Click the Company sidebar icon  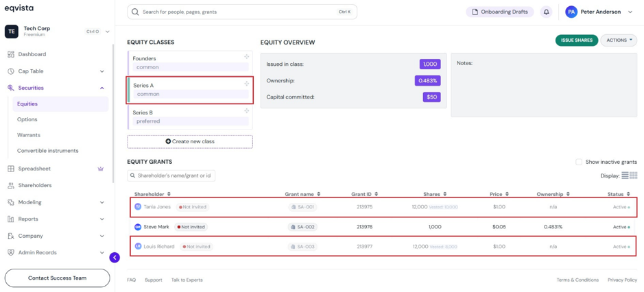(x=11, y=236)
